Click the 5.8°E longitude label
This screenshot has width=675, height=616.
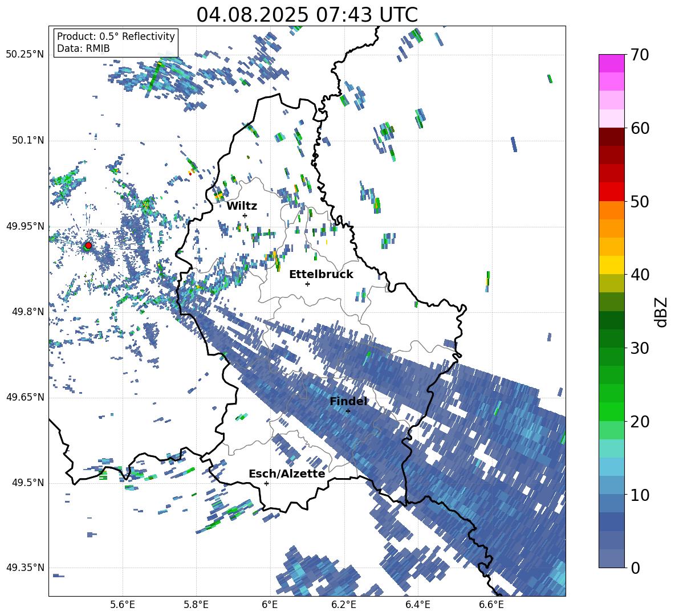(x=196, y=605)
